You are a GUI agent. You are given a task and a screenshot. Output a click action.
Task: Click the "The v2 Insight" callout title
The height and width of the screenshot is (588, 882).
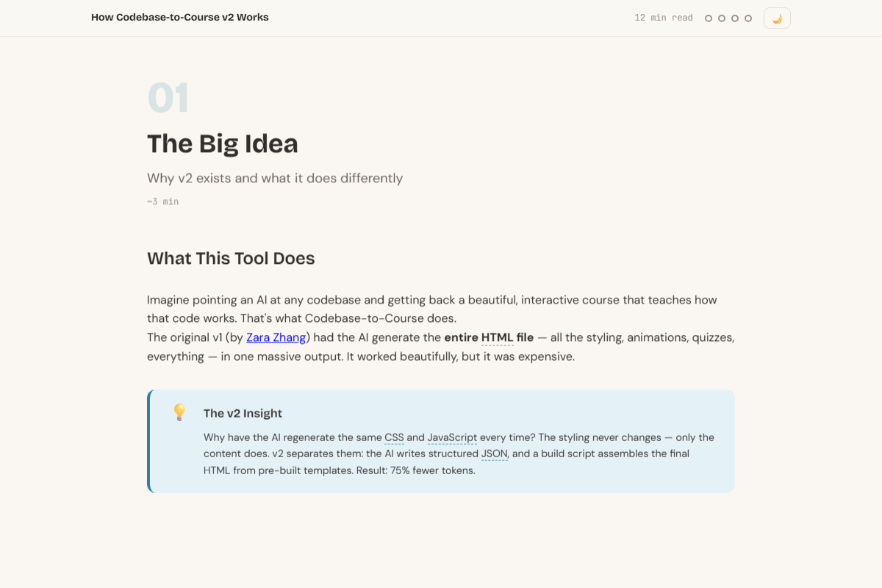[x=243, y=413]
